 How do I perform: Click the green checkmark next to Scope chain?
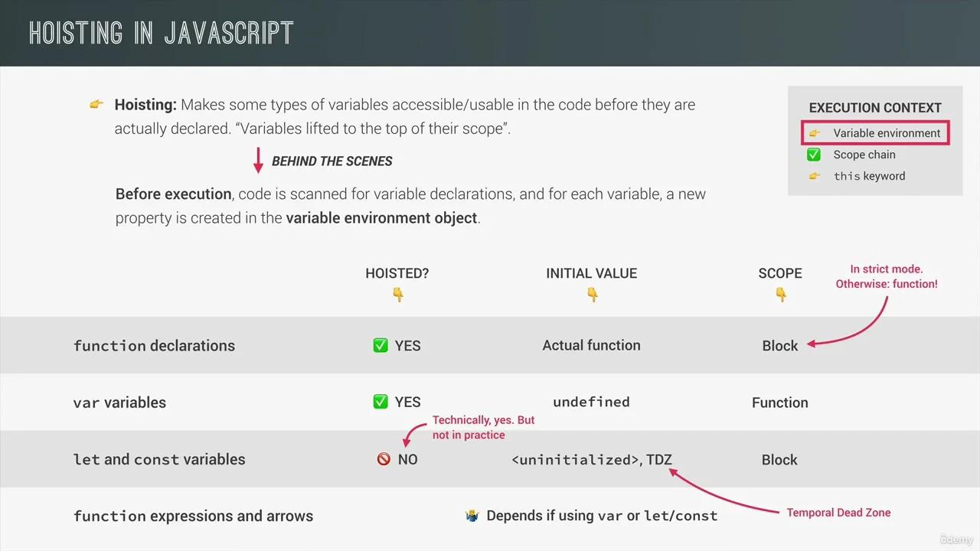[814, 155]
